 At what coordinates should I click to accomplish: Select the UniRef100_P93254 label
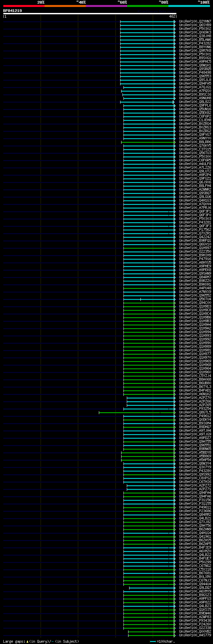coord(195,409)
